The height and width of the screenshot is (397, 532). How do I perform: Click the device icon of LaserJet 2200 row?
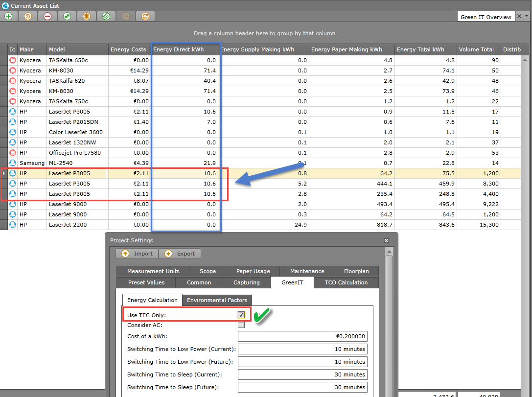pos(13,225)
